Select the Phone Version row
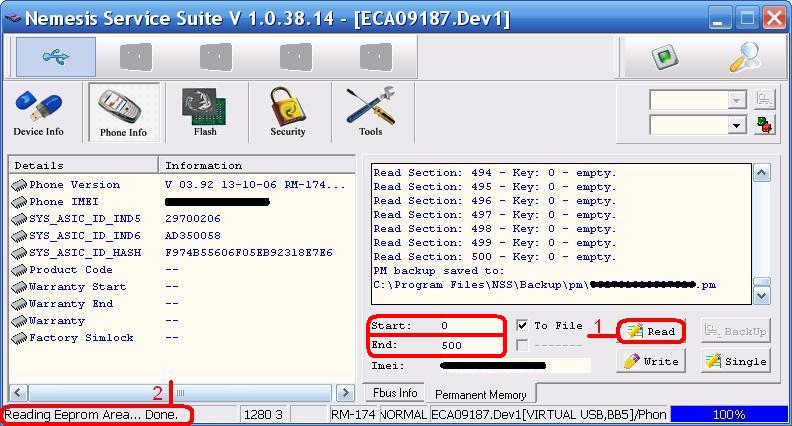The image size is (792, 426). [182, 184]
